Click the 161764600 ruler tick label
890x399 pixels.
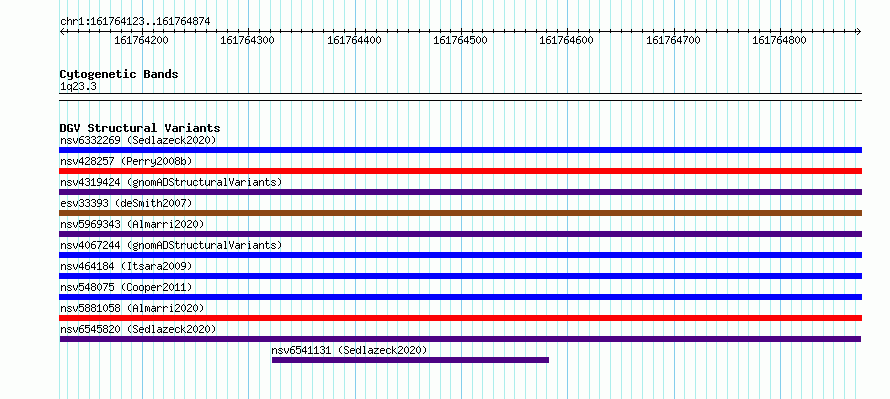[x=566, y=40]
